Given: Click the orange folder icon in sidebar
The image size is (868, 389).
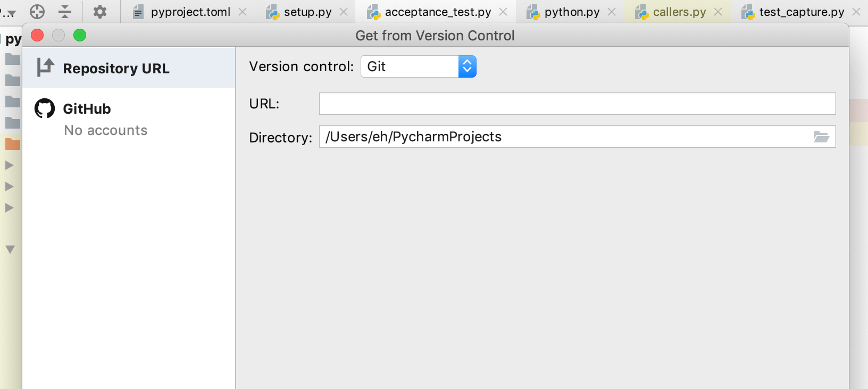Looking at the screenshot, I should pos(13,144).
